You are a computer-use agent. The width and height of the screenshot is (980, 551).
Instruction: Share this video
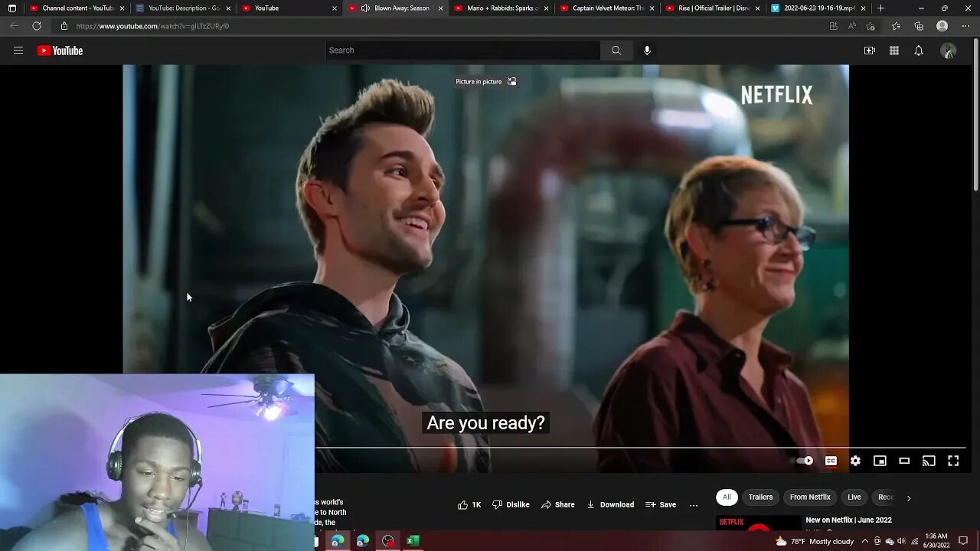(x=557, y=504)
